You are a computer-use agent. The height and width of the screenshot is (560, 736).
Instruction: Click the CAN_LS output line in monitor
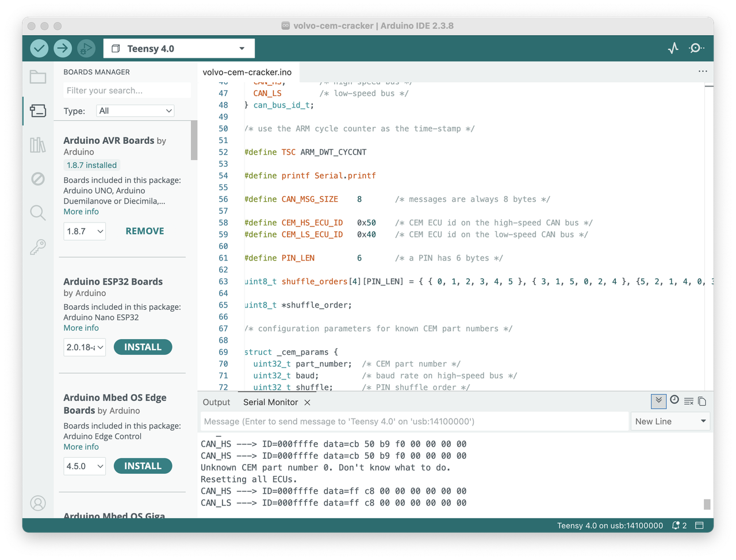tap(333, 503)
